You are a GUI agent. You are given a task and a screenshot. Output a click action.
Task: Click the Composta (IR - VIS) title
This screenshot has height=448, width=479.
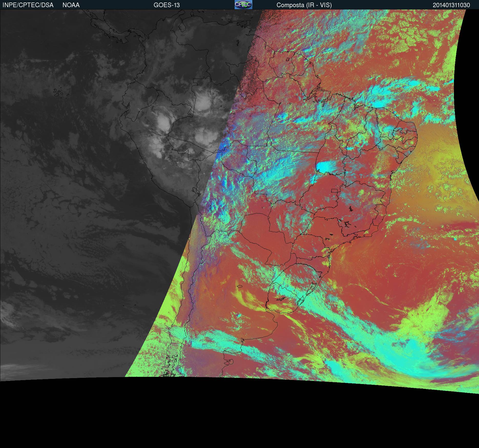(304, 5)
